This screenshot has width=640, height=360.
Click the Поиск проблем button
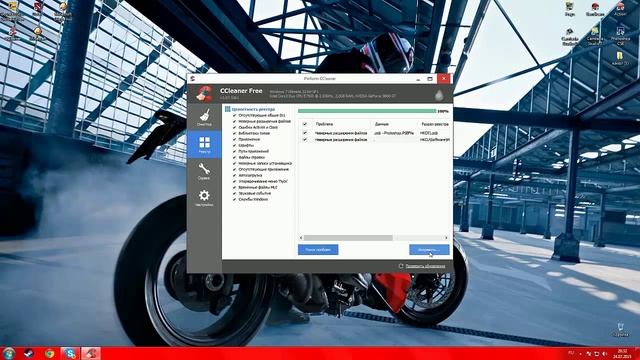(x=318, y=249)
